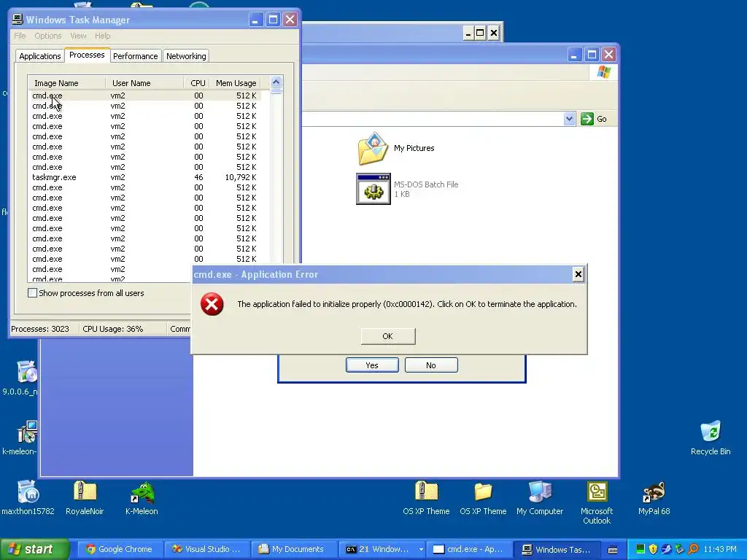This screenshot has height=560, width=747.
Task: Click the Go button in Explorer
Action: tap(594, 119)
